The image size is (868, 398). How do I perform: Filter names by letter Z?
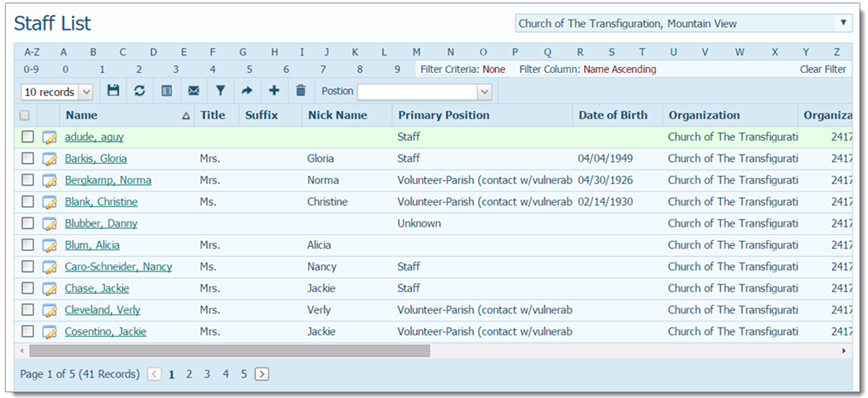point(837,53)
